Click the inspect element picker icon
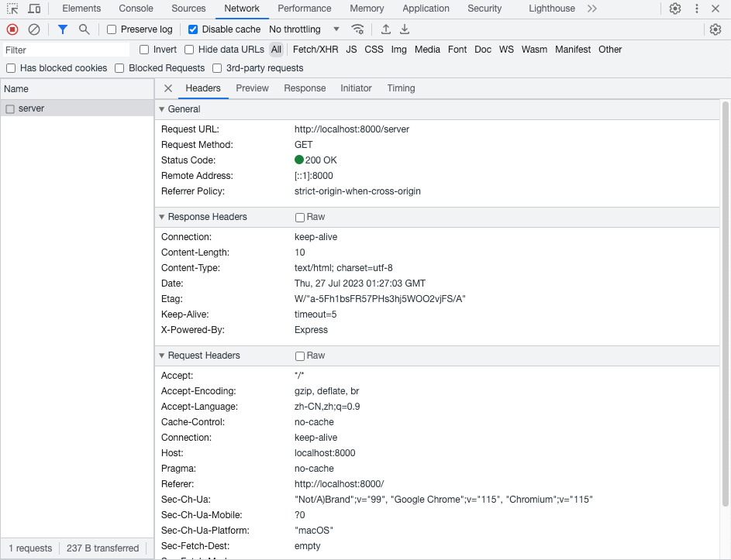The height and width of the screenshot is (560, 731). coord(12,9)
